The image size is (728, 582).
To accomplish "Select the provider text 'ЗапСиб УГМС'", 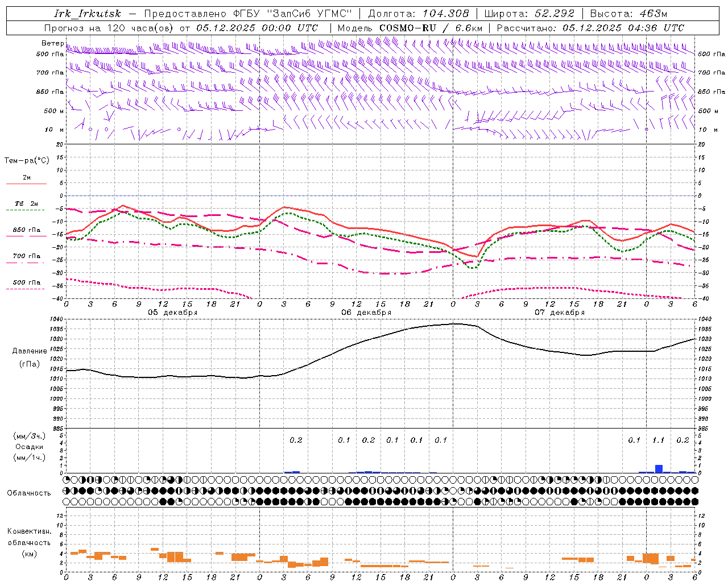I will (309, 14).
